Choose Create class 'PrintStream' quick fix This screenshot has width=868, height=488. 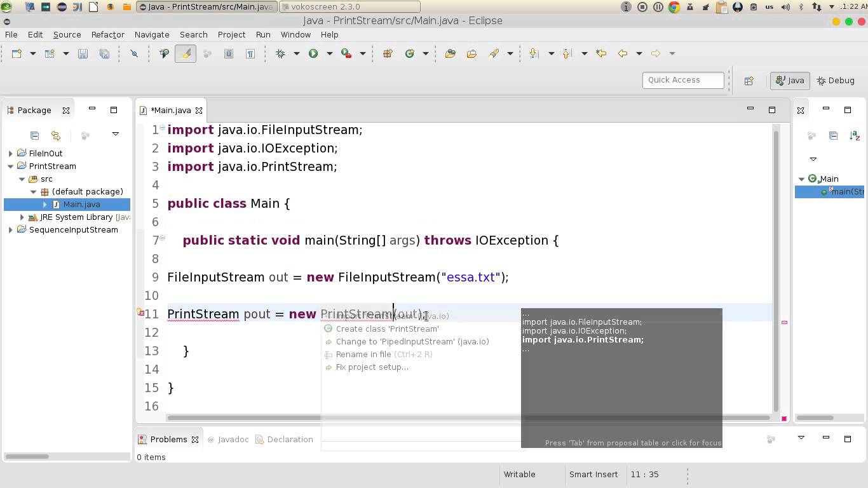click(x=388, y=329)
